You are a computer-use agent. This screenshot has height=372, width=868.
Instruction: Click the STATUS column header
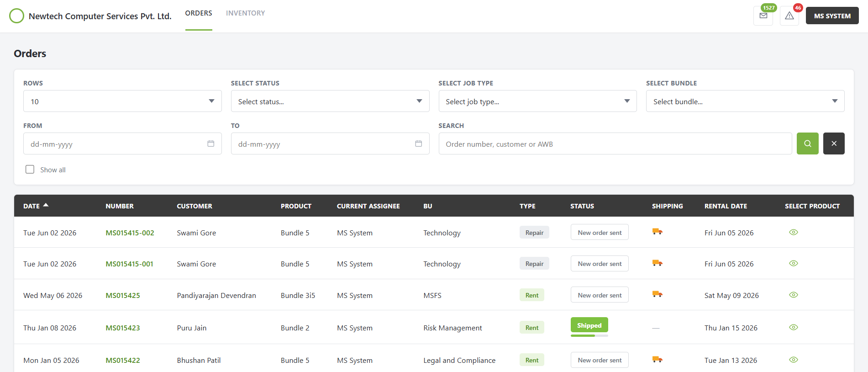pyautogui.click(x=582, y=206)
